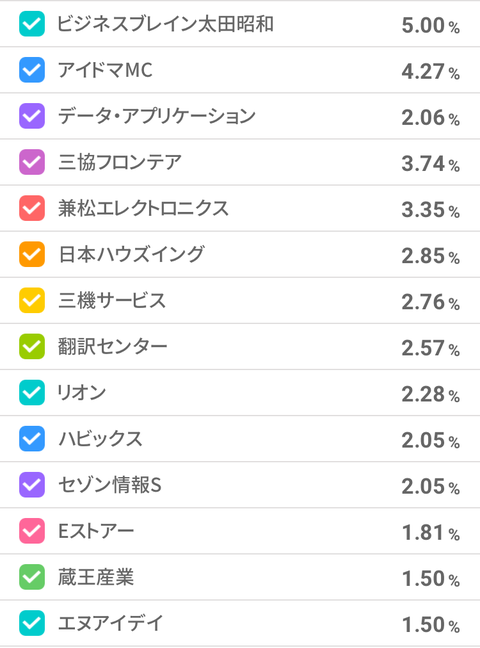Select the 翻訳センター row label
The image size is (480, 648).
coord(112,346)
